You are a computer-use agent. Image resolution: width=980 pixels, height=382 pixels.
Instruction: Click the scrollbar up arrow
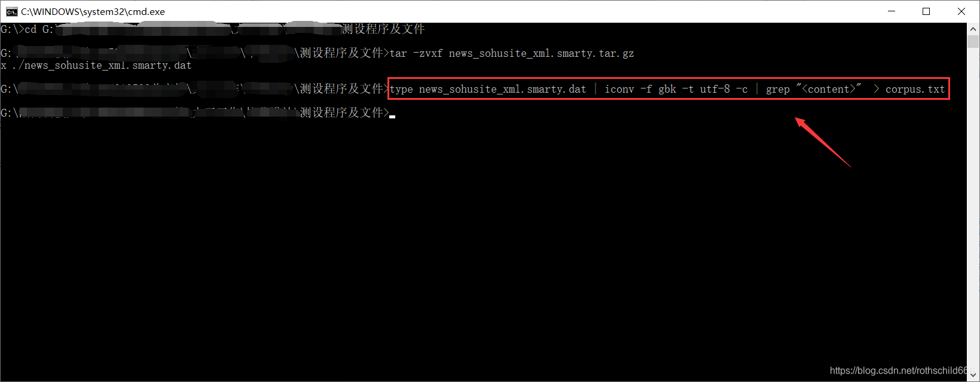pos(973,28)
